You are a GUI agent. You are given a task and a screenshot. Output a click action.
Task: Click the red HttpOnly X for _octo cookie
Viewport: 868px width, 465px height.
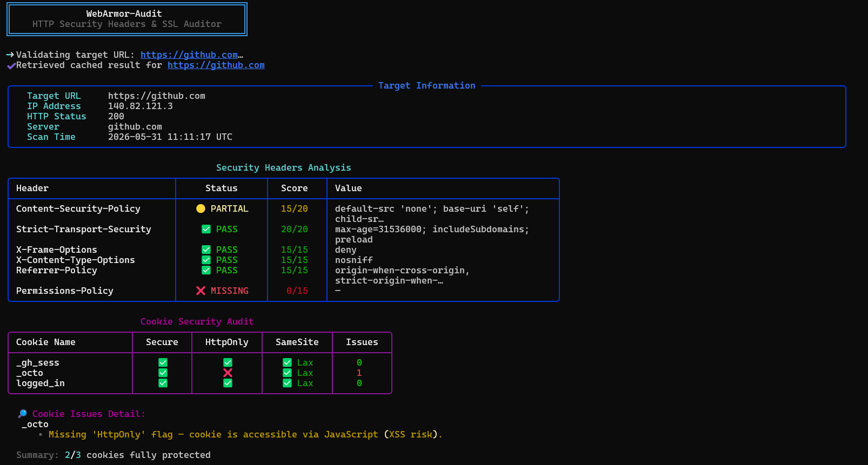[228, 373]
